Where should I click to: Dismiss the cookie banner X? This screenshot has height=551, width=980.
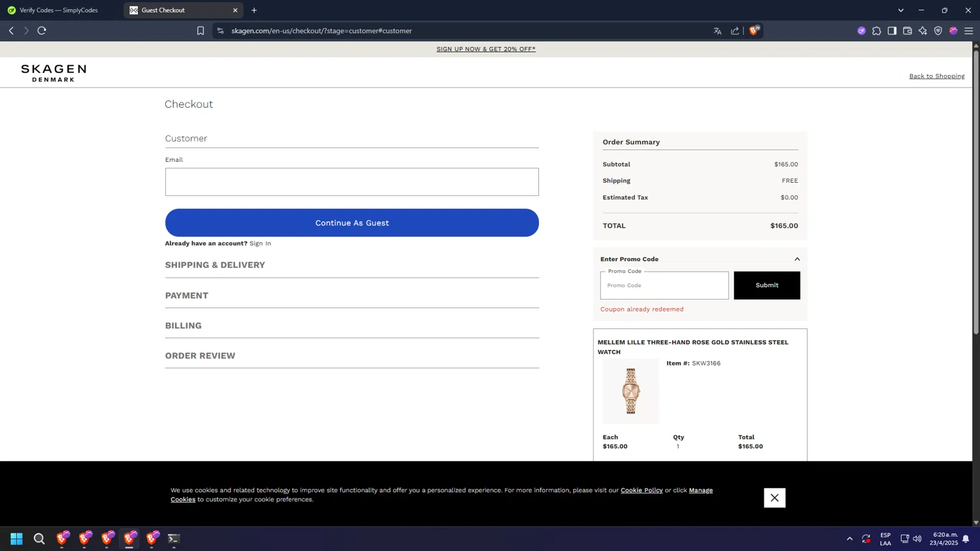tap(775, 498)
